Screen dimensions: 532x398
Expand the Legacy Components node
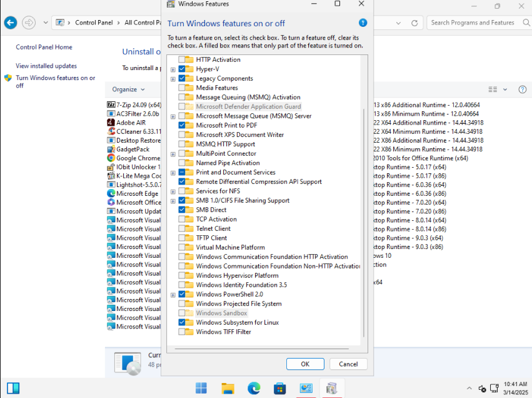173,79
